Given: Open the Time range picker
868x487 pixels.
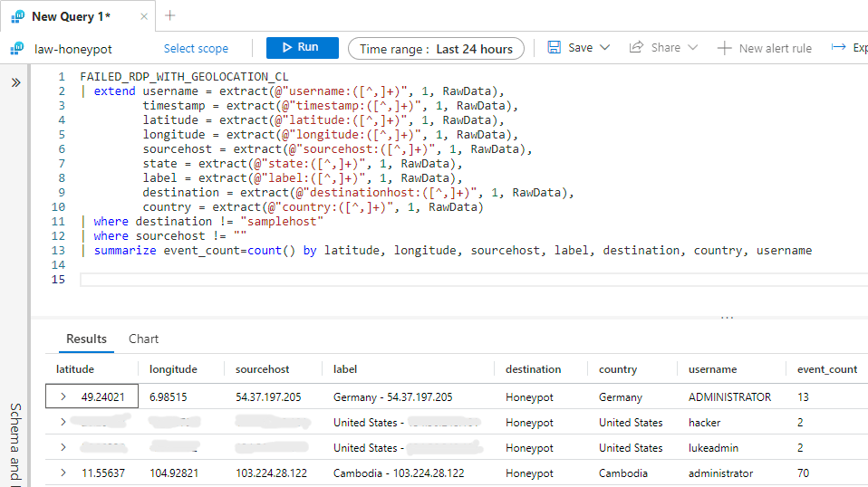Looking at the screenshot, I should [436, 49].
